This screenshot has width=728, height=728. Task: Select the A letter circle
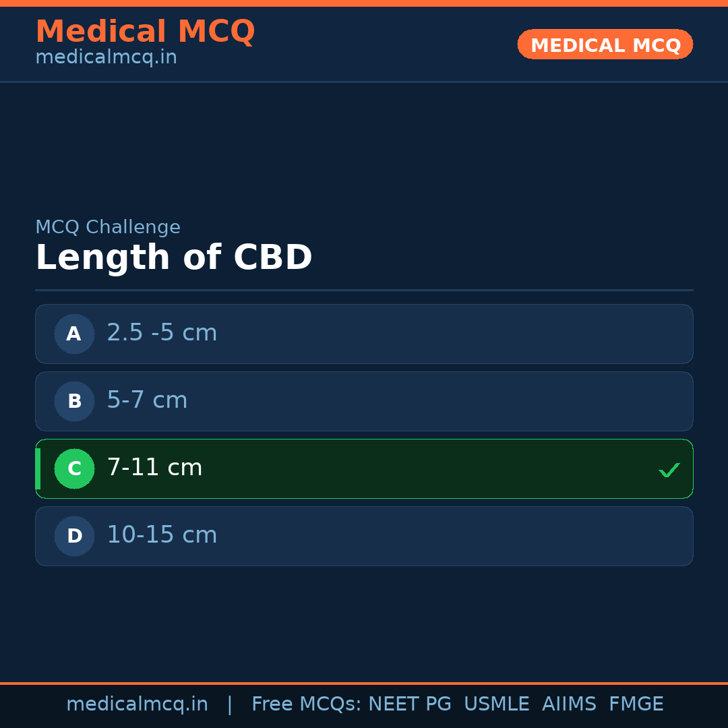74,334
